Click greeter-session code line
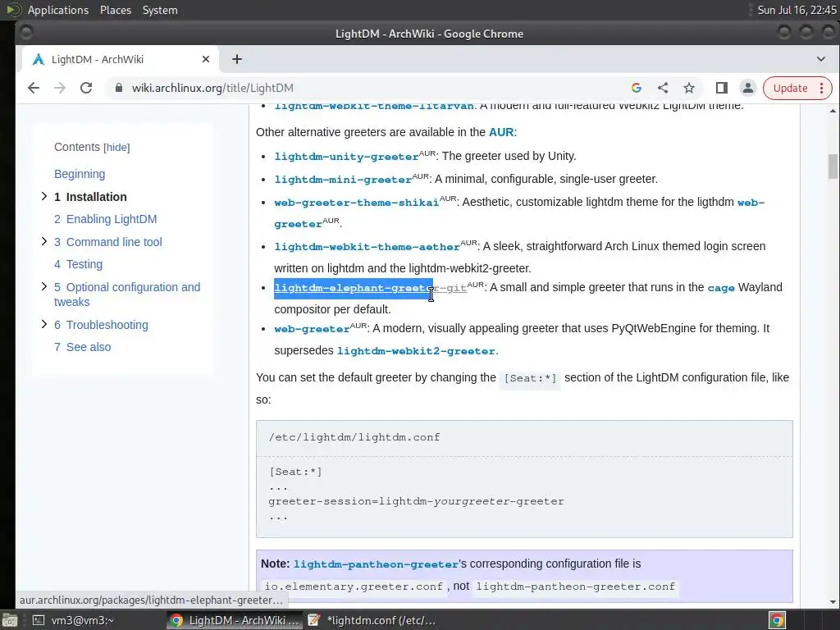Viewport: 840px width, 630px height. coord(416,501)
